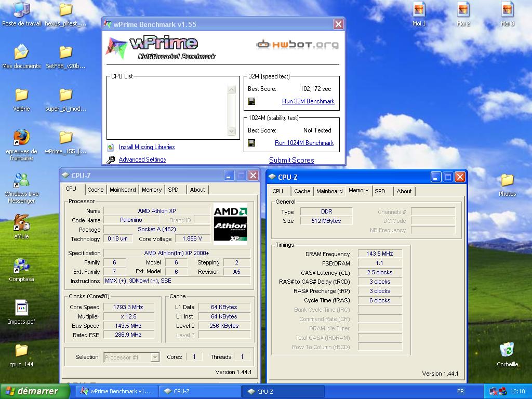Open the hexus_pifast folder icon
This screenshot has width=532, height=399.
(x=65, y=9)
